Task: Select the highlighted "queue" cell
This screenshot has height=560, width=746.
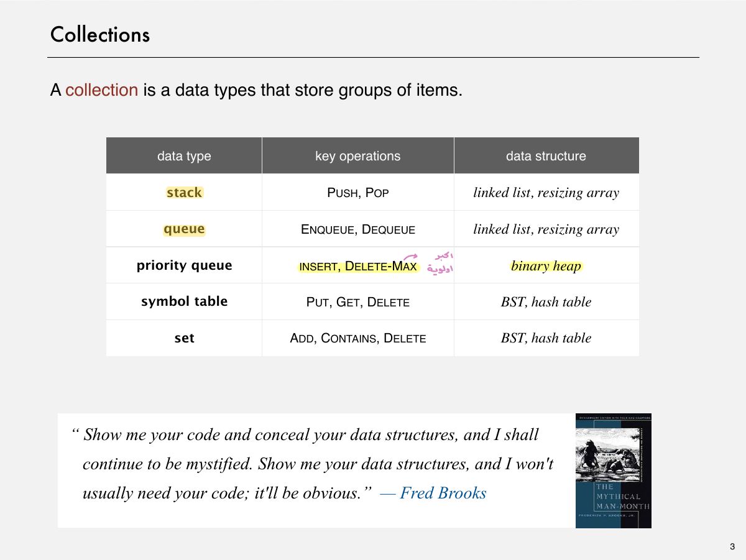Action: [x=184, y=229]
